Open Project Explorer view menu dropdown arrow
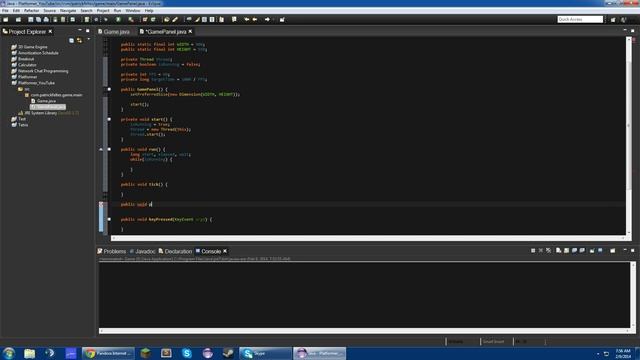 click(x=89, y=40)
